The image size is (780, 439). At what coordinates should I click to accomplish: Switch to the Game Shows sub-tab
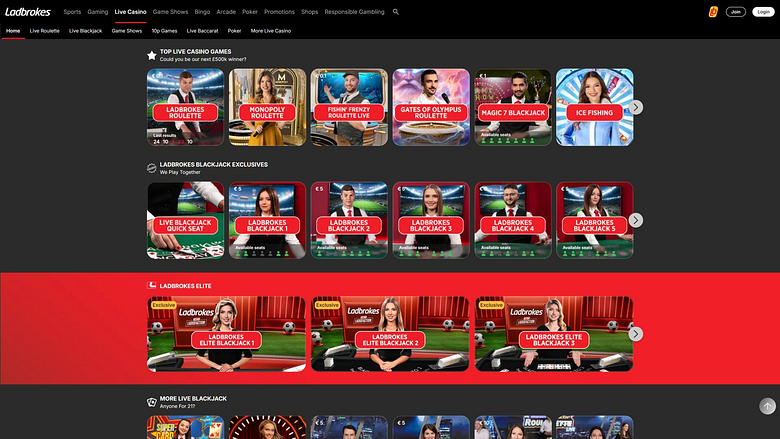coord(126,31)
